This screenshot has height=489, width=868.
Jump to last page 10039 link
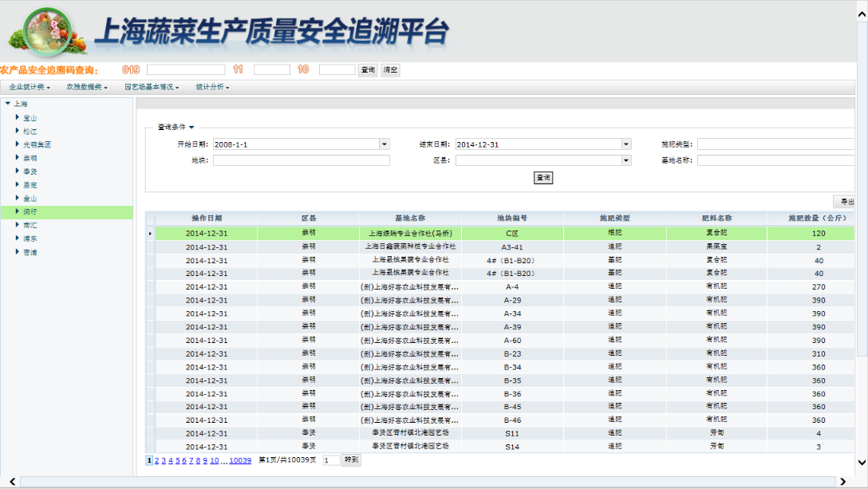(240, 460)
